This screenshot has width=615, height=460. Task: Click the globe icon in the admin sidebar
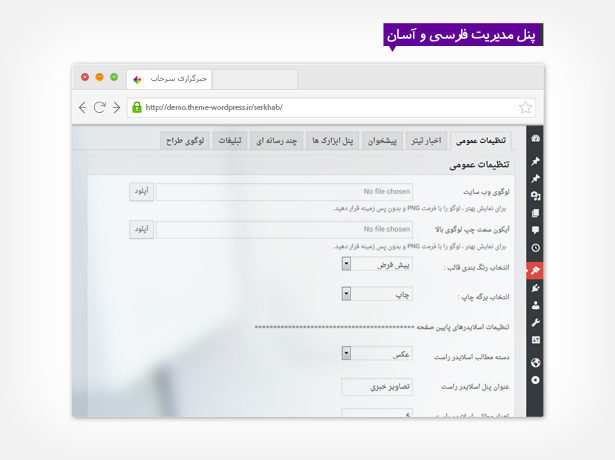click(535, 362)
